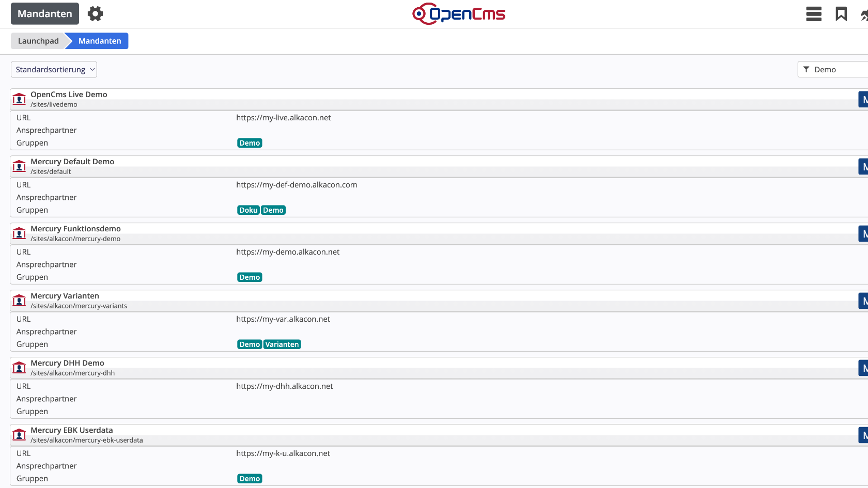Screen dimensions: 868x488
Task: Click the bookmark icon in the top toolbar
Action: (x=841, y=14)
